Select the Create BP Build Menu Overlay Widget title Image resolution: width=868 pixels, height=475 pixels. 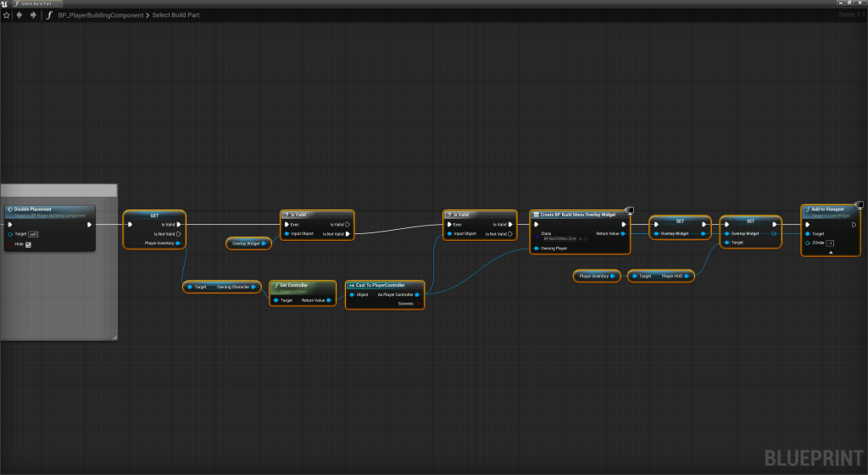[x=578, y=215]
